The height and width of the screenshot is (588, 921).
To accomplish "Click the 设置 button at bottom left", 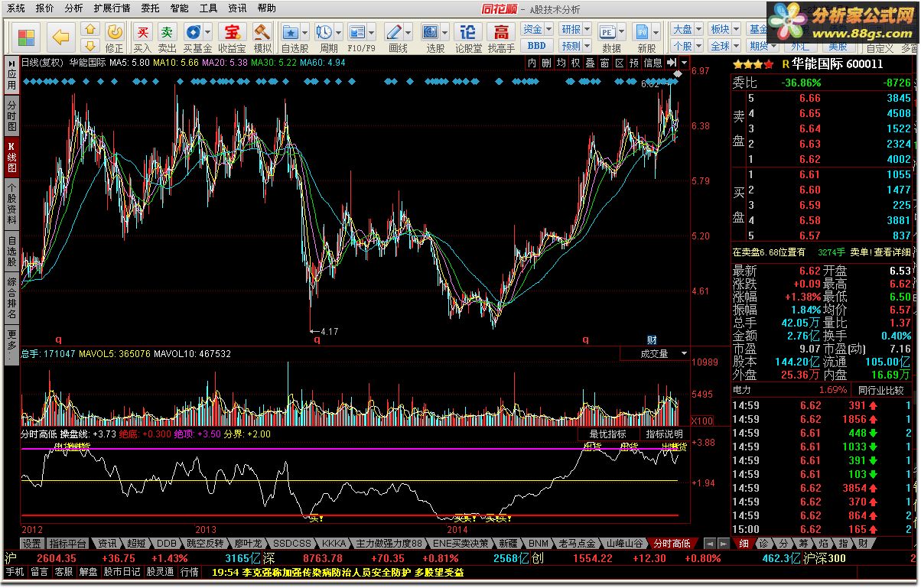I will (x=31, y=544).
